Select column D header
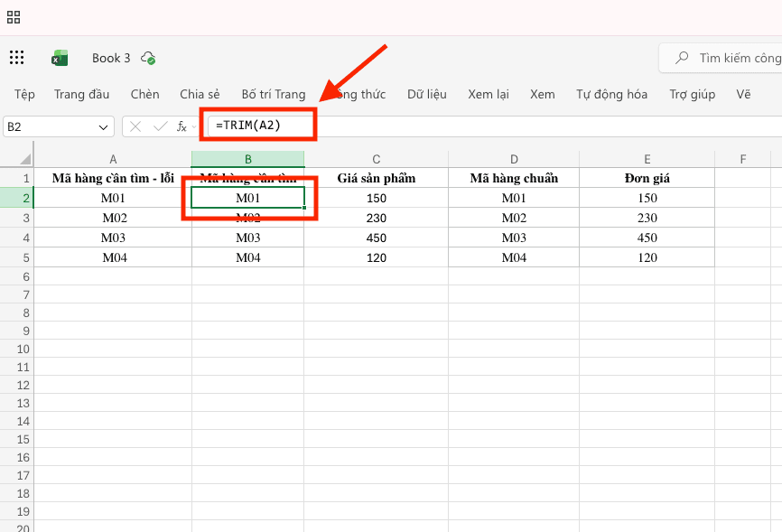This screenshot has height=532, width=782. (514, 159)
